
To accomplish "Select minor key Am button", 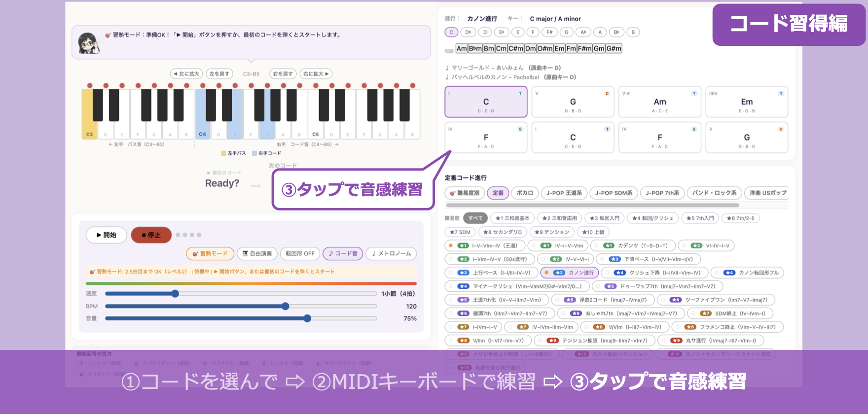I will (x=462, y=48).
